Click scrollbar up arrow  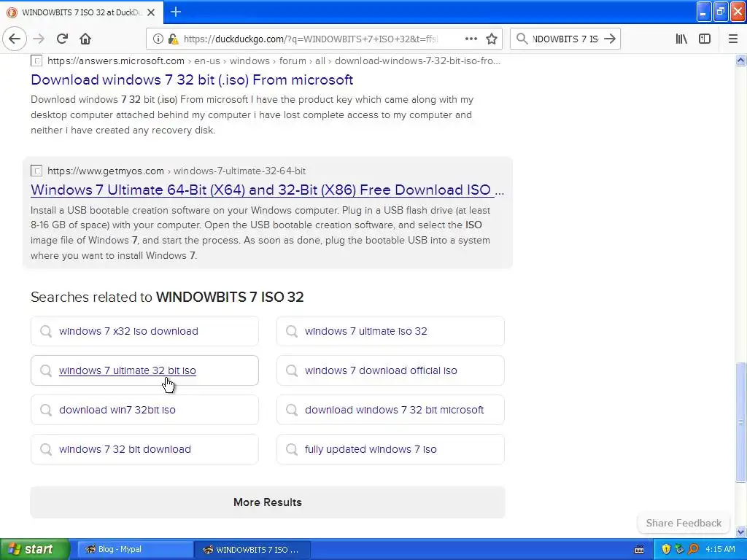pos(741,61)
